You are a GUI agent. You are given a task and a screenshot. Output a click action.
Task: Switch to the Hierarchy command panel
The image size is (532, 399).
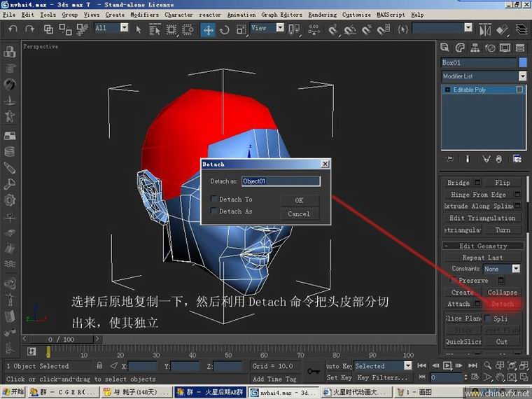[475, 48]
